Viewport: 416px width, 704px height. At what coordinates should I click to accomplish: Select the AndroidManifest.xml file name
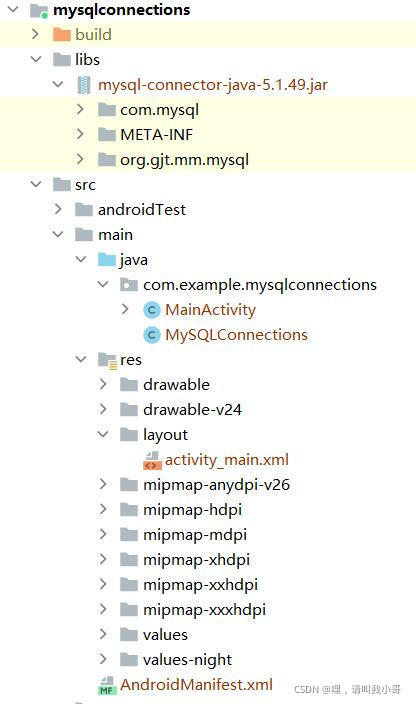pyautogui.click(x=197, y=685)
